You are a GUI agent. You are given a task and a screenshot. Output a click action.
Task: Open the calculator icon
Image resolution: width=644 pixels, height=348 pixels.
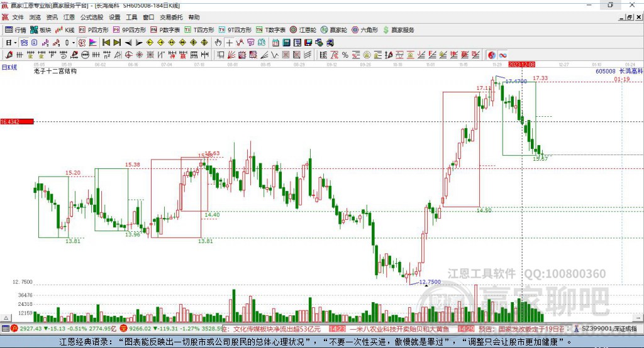click(x=286, y=43)
